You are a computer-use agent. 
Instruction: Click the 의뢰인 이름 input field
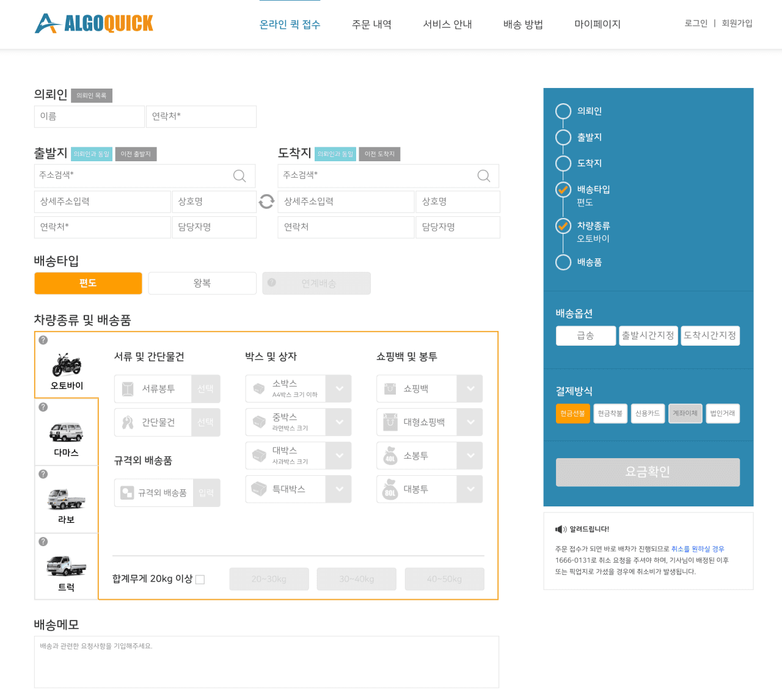coord(90,117)
